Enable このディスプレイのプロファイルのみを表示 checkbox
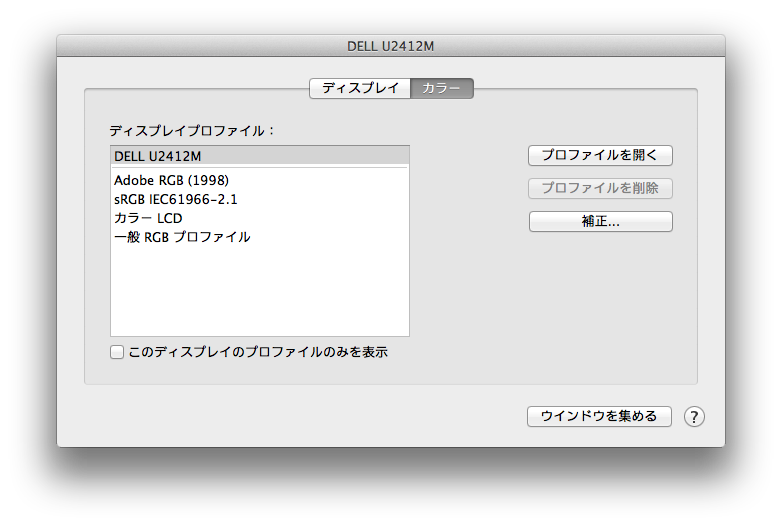This screenshot has width=782, height=526. tap(117, 352)
